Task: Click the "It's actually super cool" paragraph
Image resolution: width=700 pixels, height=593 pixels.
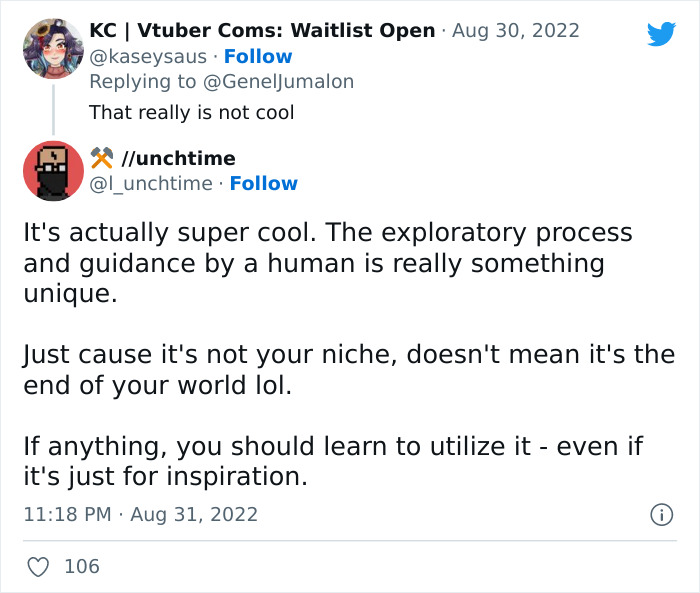Action: 328,263
